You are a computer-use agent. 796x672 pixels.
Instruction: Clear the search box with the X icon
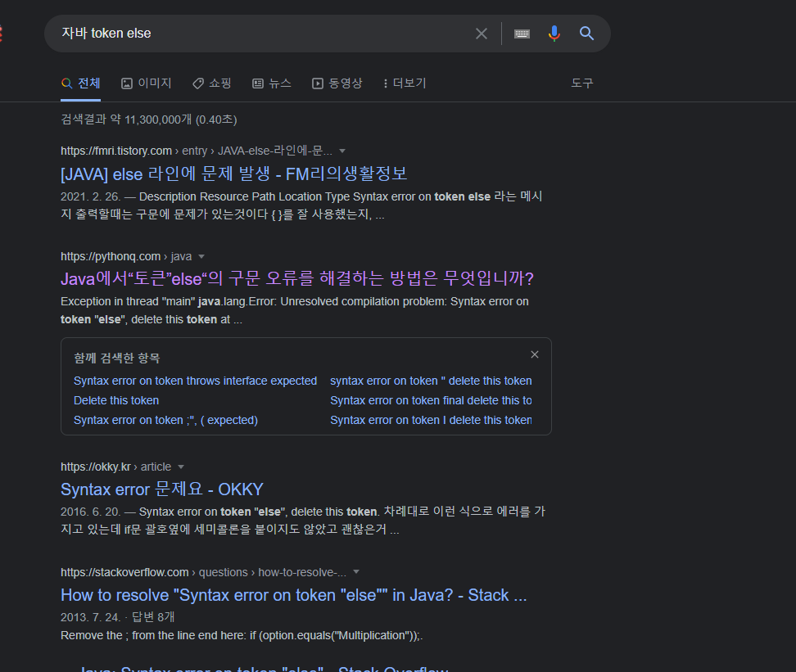click(x=482, y=34)
